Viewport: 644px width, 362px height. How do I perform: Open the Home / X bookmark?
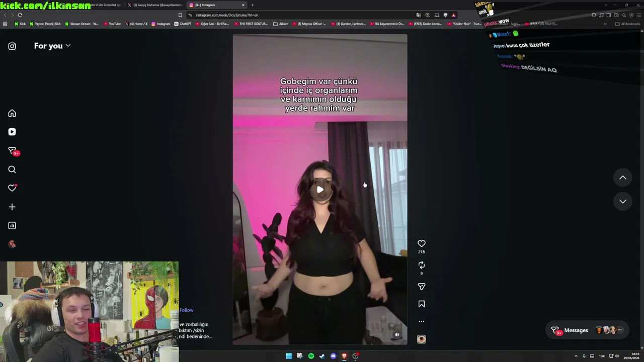136,24
